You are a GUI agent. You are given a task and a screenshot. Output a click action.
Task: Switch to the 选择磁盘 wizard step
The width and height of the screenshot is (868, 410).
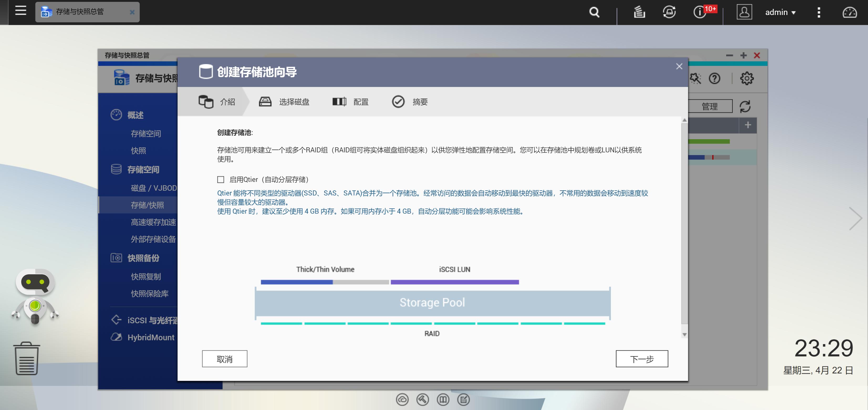[294, 102]
